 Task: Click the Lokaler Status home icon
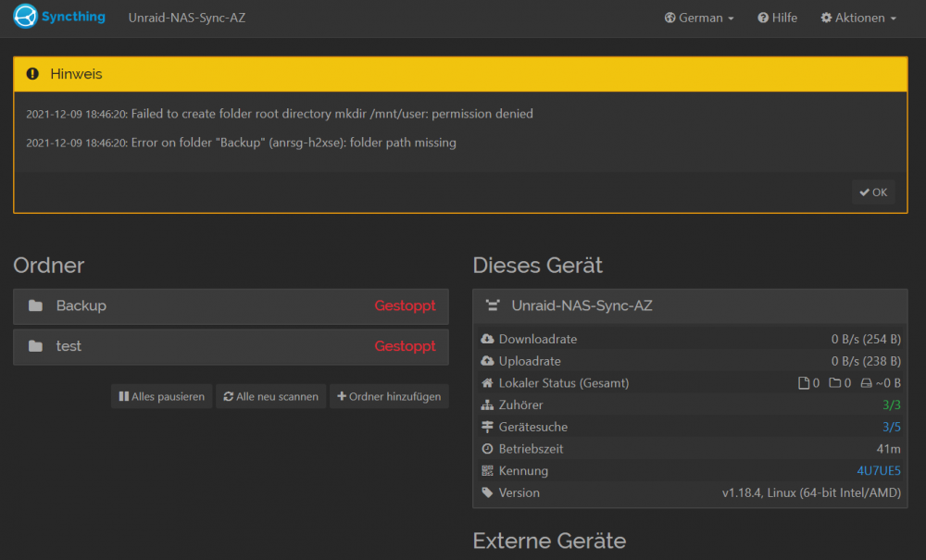tap(487, 383)
